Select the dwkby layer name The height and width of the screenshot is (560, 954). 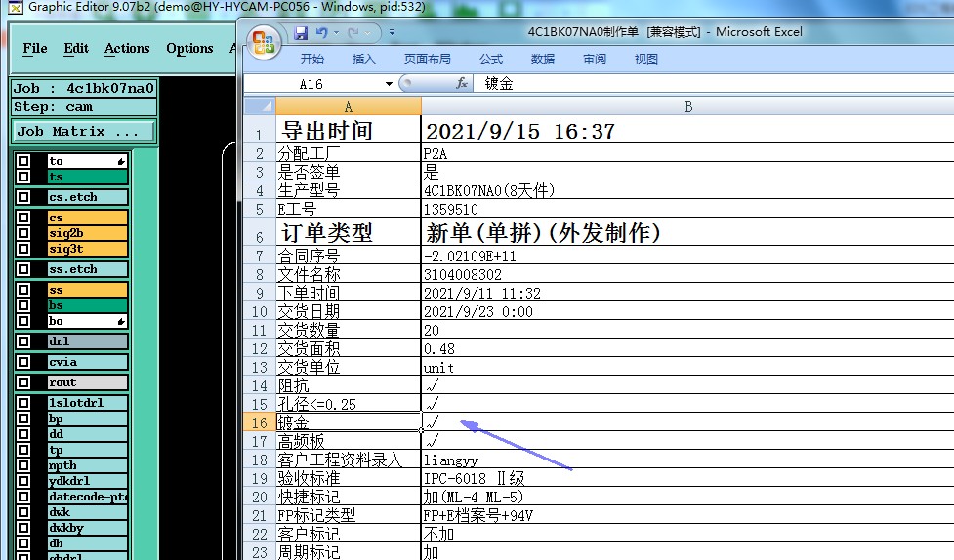(87, 528)
